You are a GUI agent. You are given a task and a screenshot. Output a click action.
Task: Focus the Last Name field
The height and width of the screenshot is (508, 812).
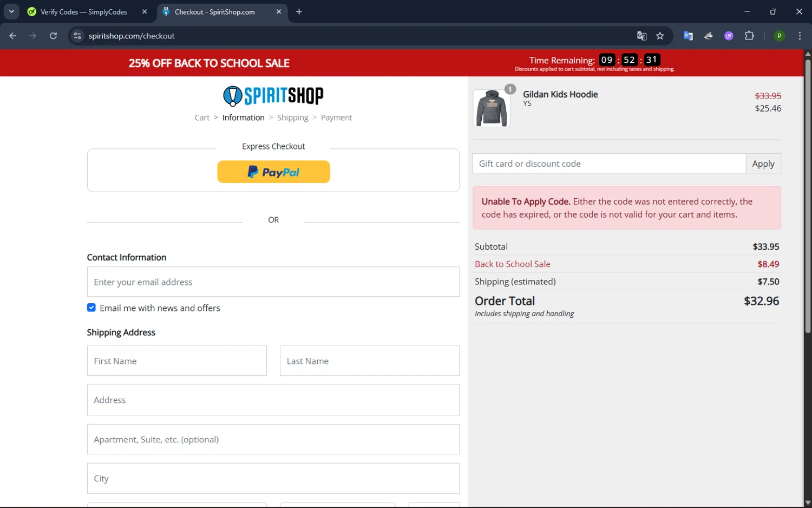370,361
